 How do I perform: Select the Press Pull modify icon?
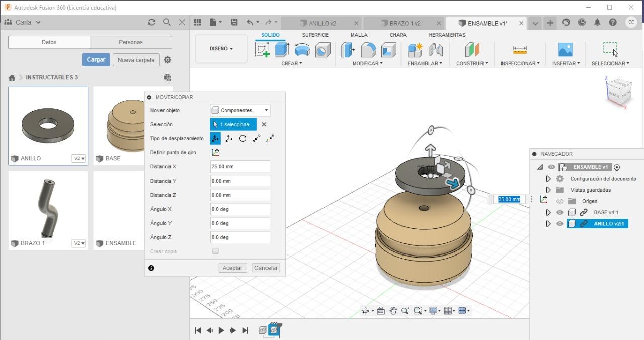click(x=348, y=50)
